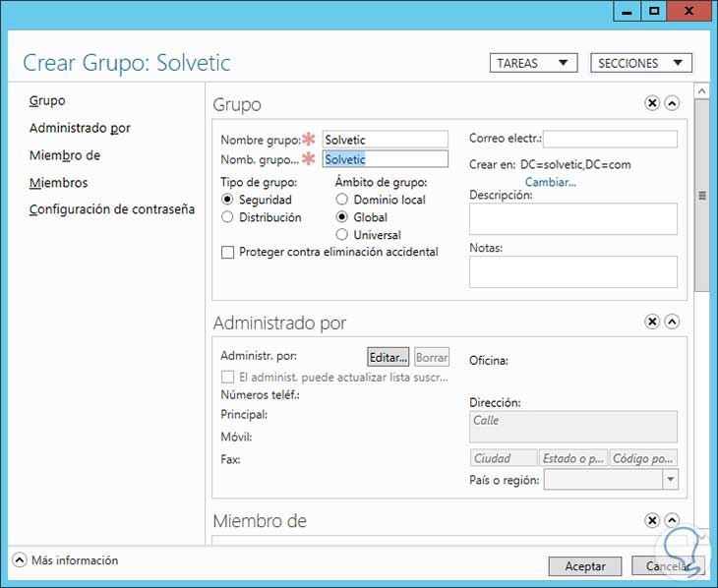The width and height of the screenshot is (718, 588).
Task: Open the SECCIONES dropdown
Action: point(641,63)
